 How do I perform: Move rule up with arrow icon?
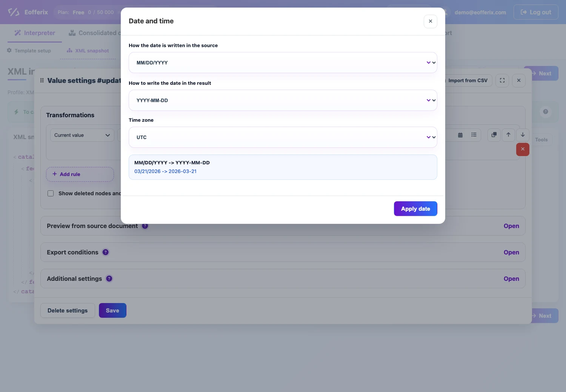click(x=508, y=135)
